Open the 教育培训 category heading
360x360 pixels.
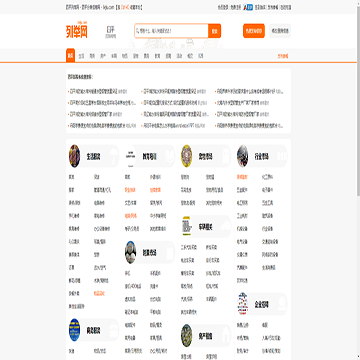point(149,156)
